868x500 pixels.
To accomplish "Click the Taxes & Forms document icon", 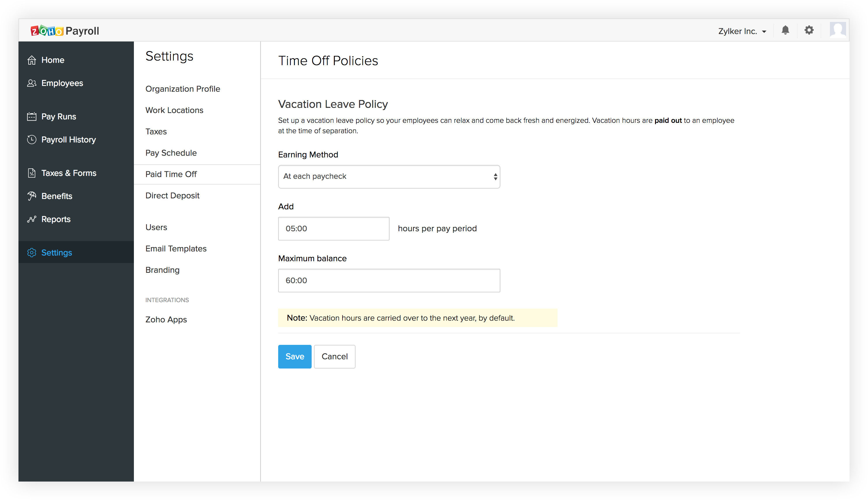I will (32, 173).
